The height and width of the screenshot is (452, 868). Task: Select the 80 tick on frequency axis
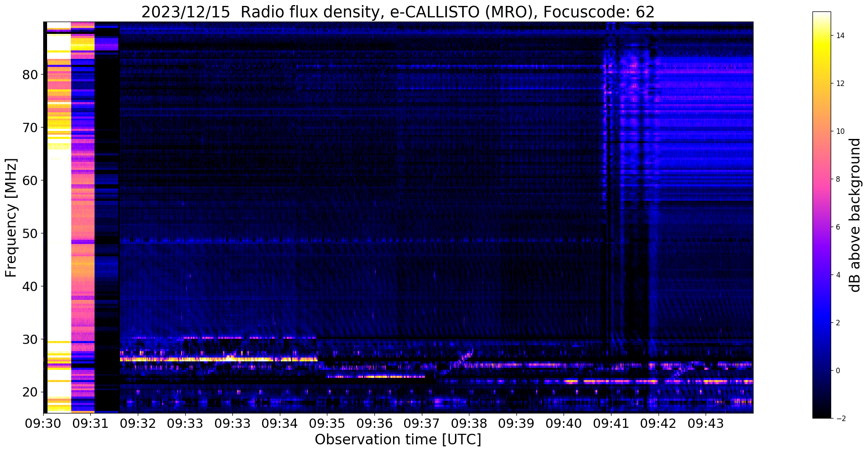[x=30, y=75]
